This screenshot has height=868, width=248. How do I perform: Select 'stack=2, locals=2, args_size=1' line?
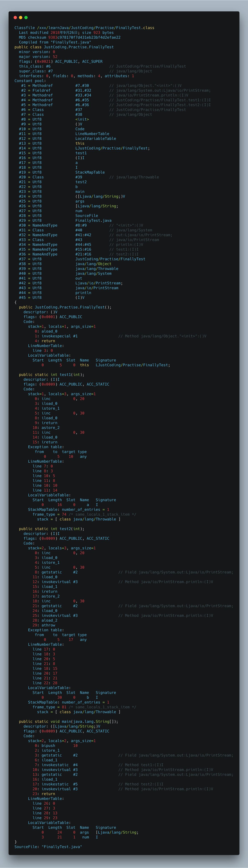point(62,741)
